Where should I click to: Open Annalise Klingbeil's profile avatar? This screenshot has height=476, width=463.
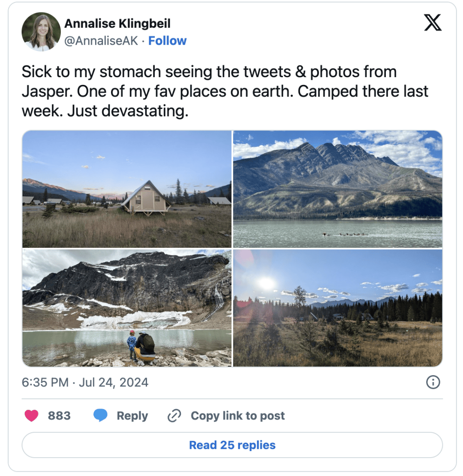41,32
